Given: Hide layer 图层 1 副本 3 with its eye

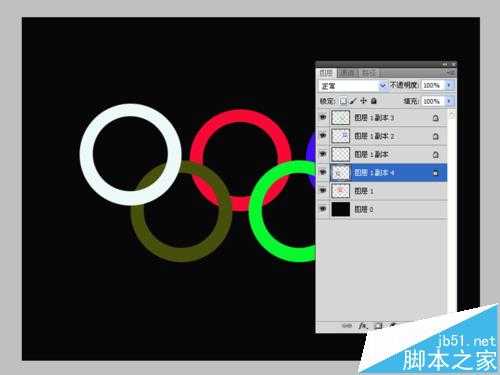Looking at the screenshot, I should (x=323, y=117).
